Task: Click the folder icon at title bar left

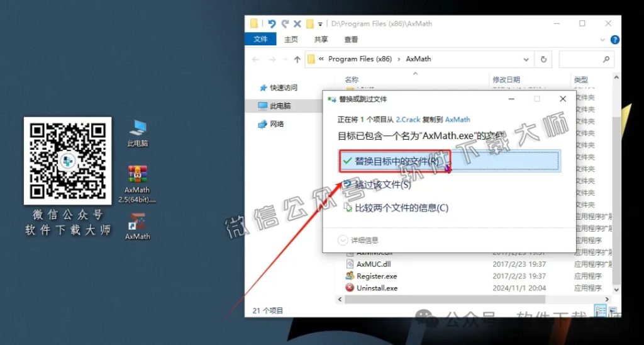Action: pos(254,24)
